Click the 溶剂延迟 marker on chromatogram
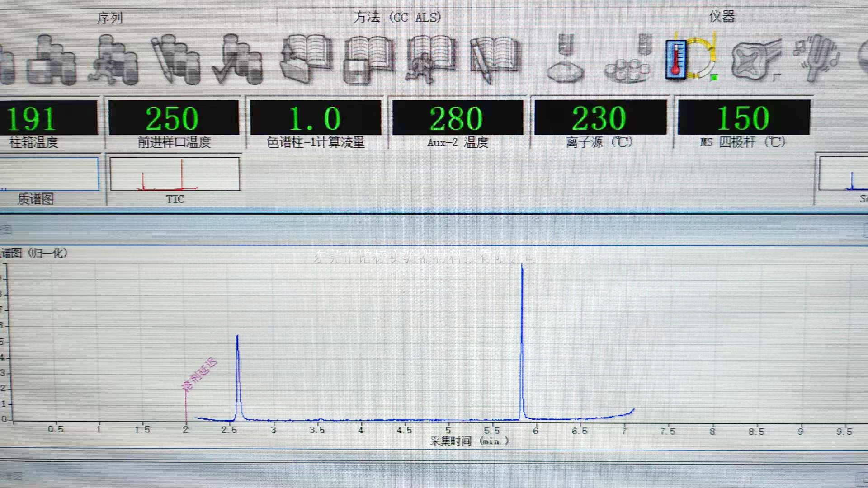 [198, 375]
